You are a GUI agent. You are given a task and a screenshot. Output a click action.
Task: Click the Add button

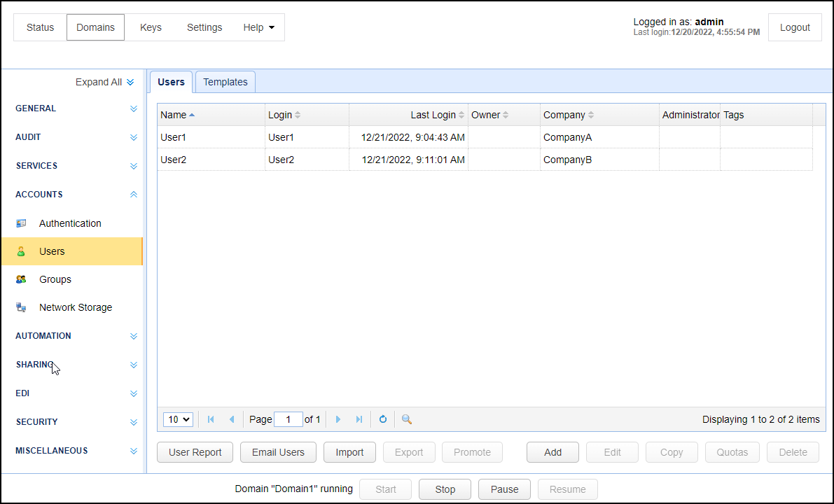click(552, 452)
